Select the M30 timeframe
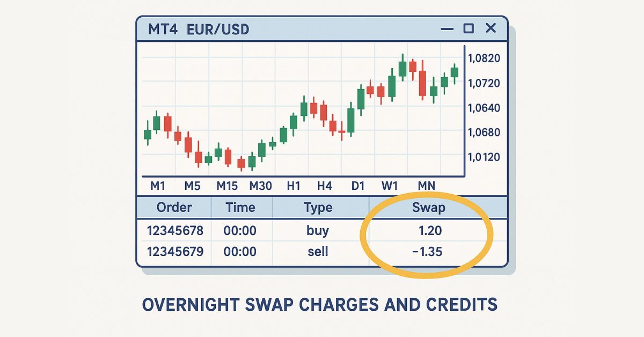The height and width of the screenshot is (337, 644). [261, 186]
